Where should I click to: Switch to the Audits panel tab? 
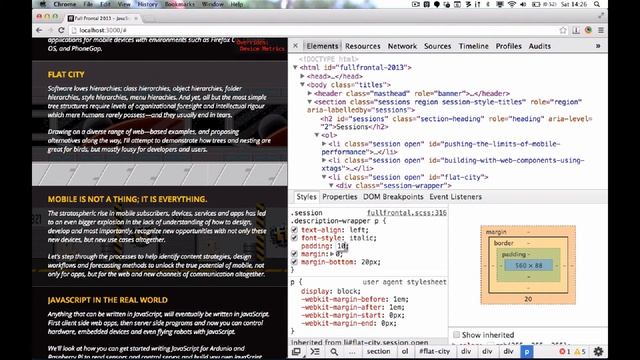coord(540,46)
